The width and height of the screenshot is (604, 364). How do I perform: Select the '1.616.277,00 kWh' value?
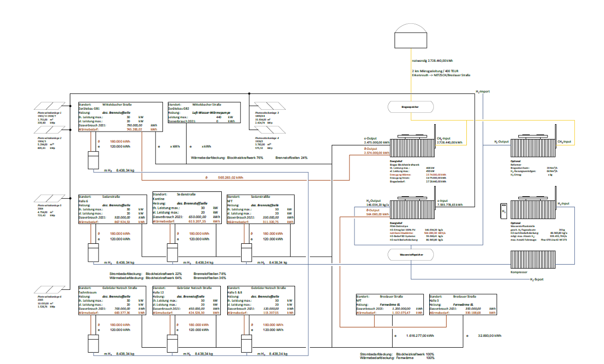[x=420, y=336]
